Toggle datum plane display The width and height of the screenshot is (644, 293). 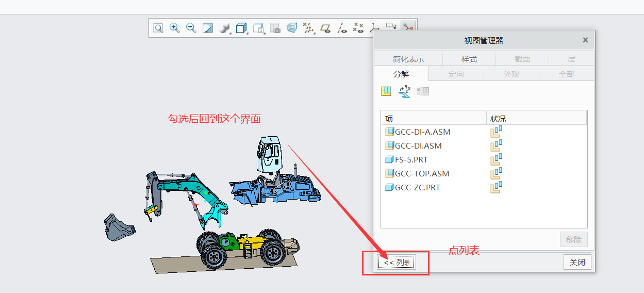(x=325, y=28)
